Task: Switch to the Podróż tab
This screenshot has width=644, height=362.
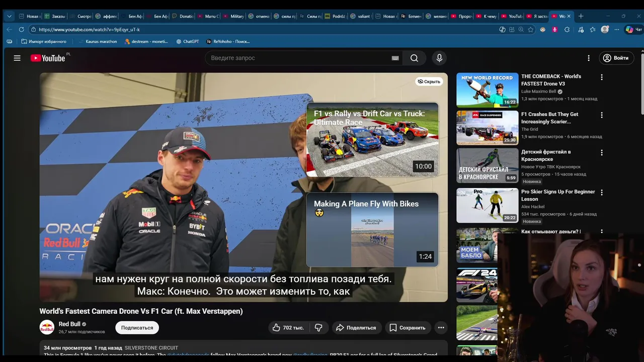Action: pyautogui.click(x=335, y=16)
